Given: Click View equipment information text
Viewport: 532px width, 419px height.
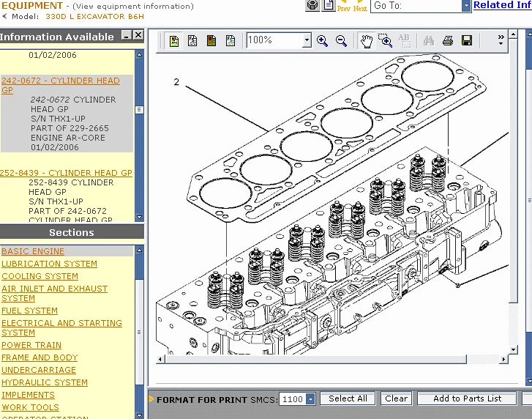Looking at the screenshot, I should tap(133, 6).
